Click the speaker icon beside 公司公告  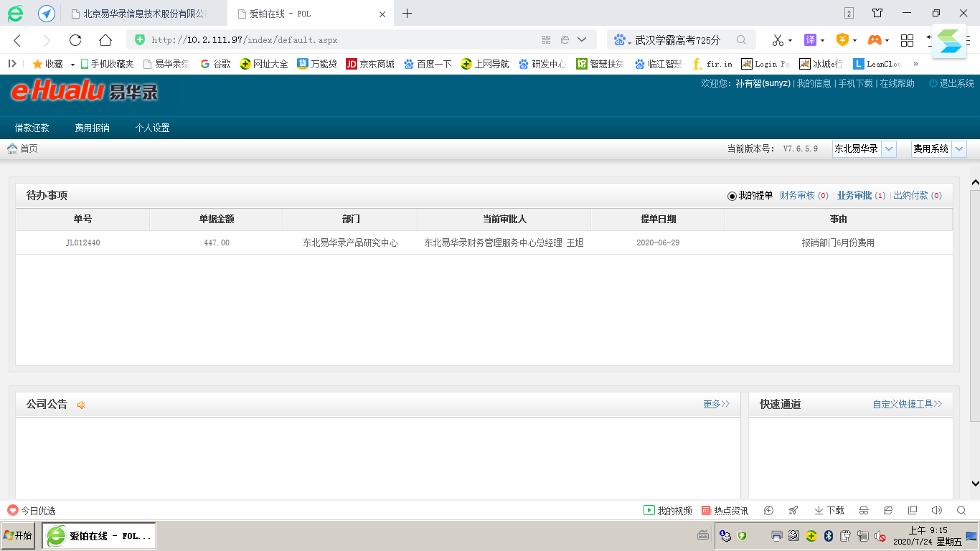click(x=82, y=405)
